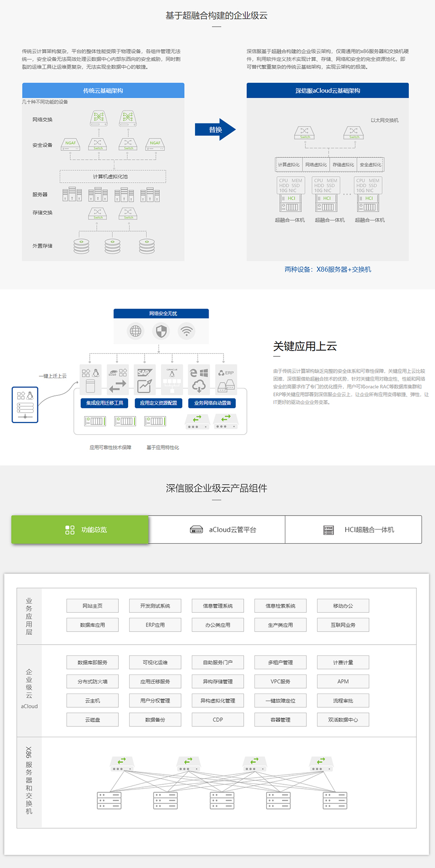Click the 用户分权管理 box
Image resolution: width=435 pixels, height=868 pixels.
click(x=155, y=701)
